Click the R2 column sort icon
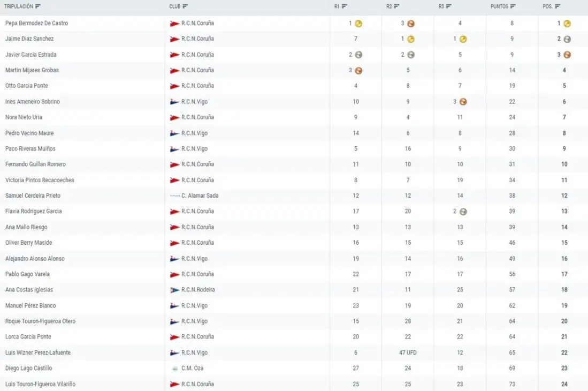Screen dimensions: 588x391 coord(396,6)
